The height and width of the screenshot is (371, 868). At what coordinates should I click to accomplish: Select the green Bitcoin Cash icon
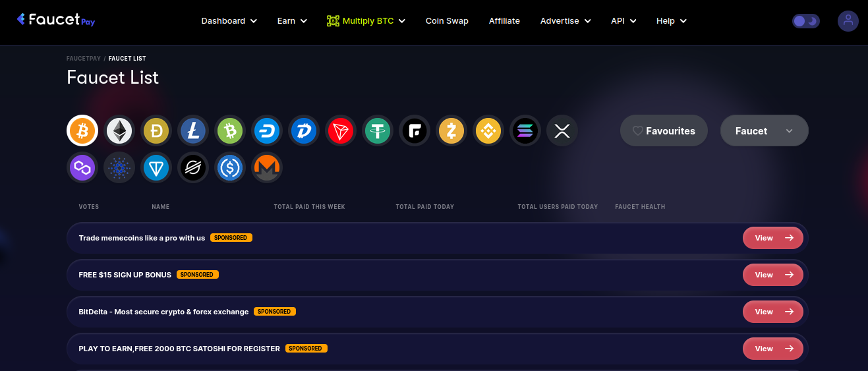click(230, 130)
